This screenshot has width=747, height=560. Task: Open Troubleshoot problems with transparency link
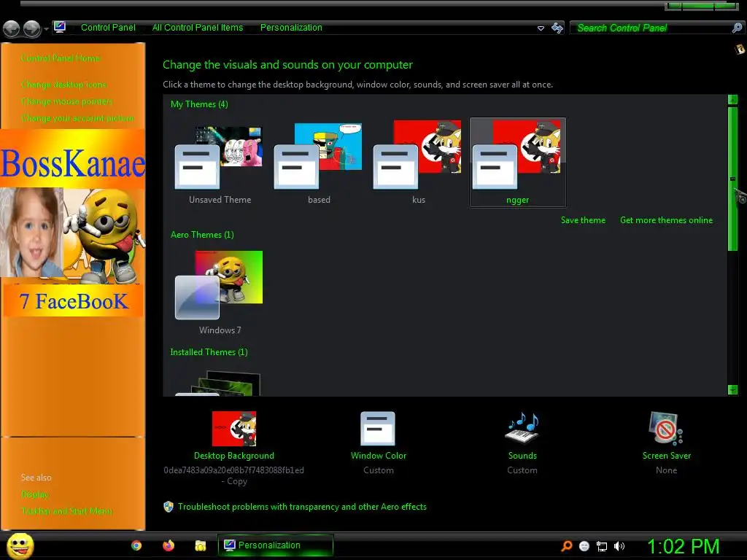click(302, 507)
